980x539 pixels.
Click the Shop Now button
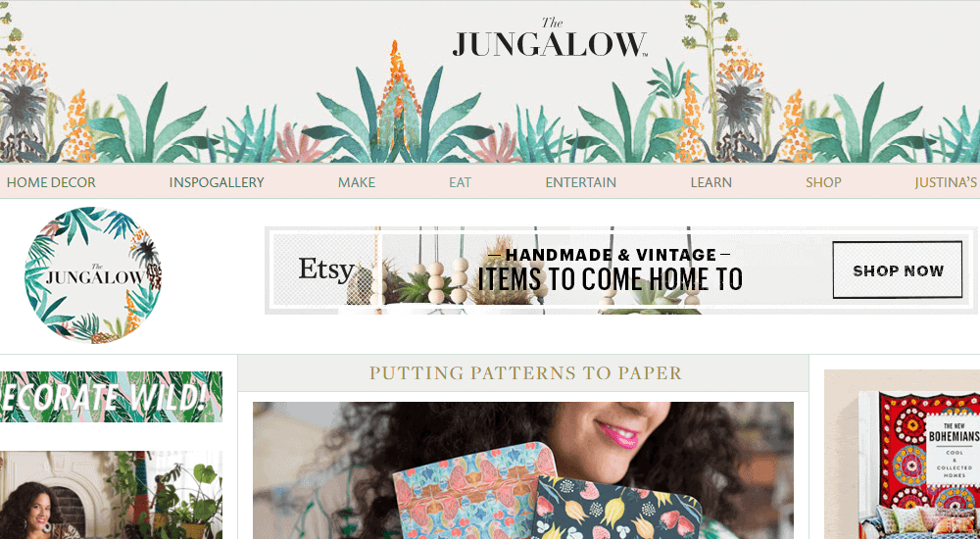(x=898, y=270)
